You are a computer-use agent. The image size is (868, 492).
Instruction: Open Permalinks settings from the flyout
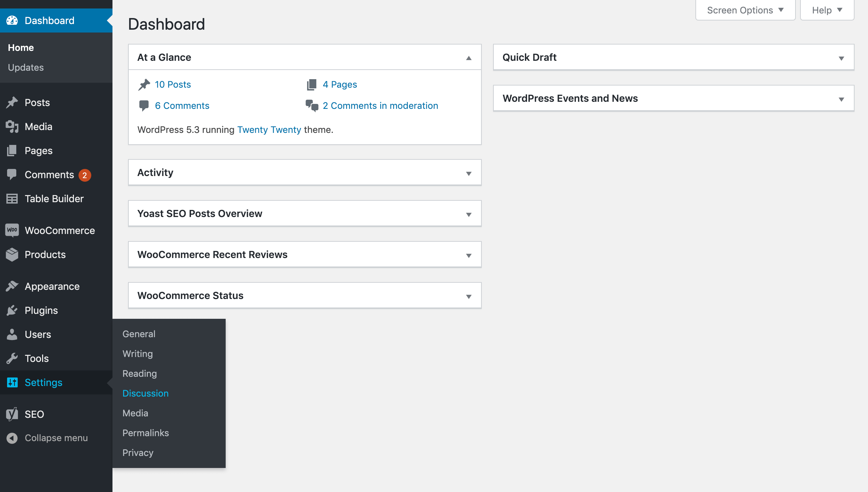[x=145, y=433]
